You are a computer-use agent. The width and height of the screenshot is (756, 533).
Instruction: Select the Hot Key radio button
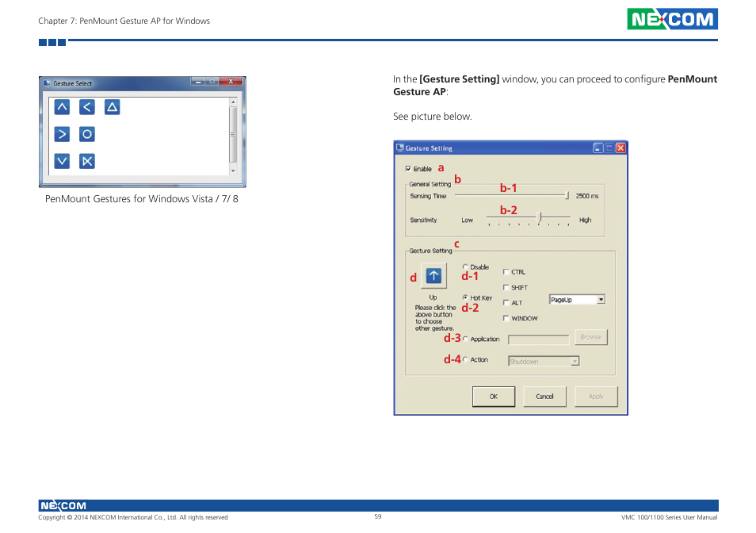pos(465,297)
